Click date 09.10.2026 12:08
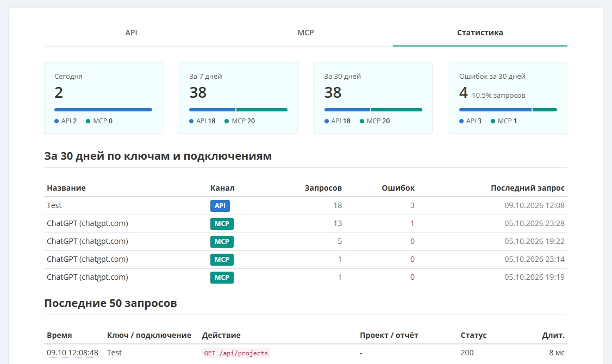Viewport: 612px width, 364px height. 534,205
